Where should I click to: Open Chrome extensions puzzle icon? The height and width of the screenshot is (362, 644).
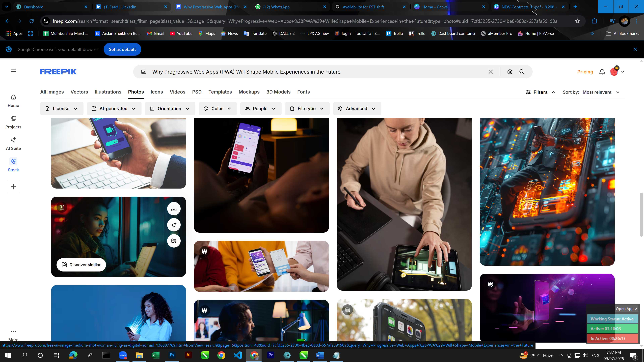click(595, 21)
